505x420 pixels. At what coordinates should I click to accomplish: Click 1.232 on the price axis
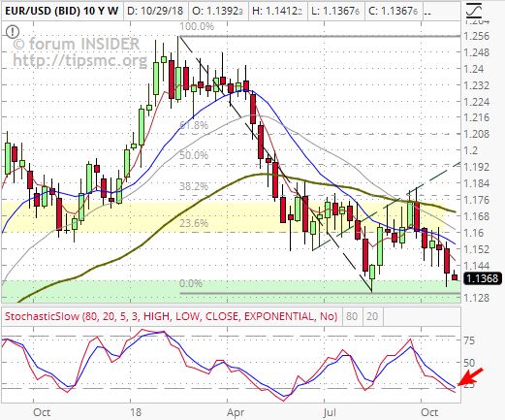[476, 85]
